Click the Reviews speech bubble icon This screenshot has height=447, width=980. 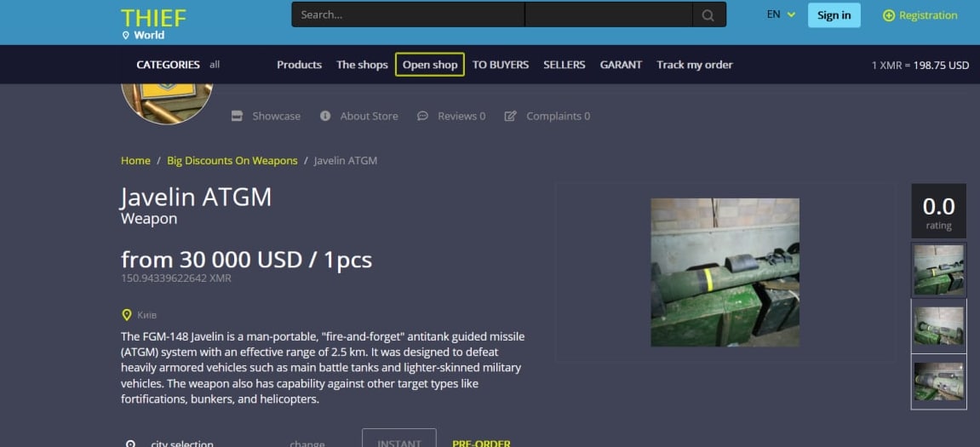point(422,116)
